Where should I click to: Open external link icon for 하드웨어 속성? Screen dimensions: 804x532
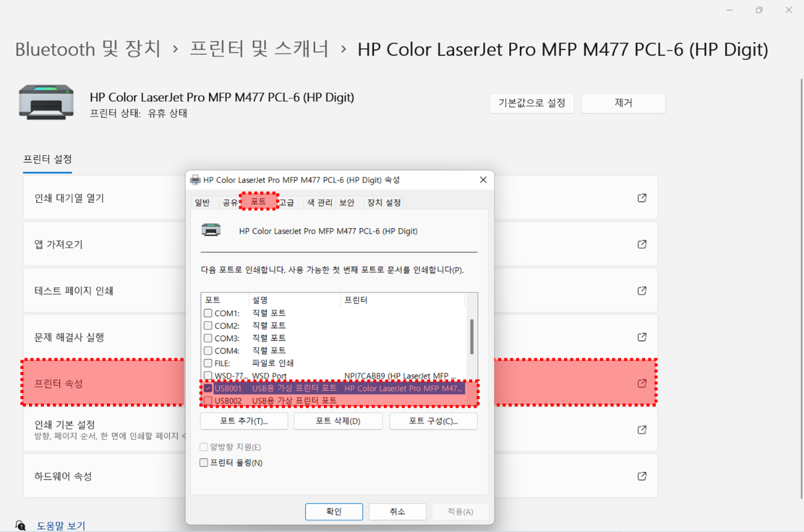tap(642, 476)
